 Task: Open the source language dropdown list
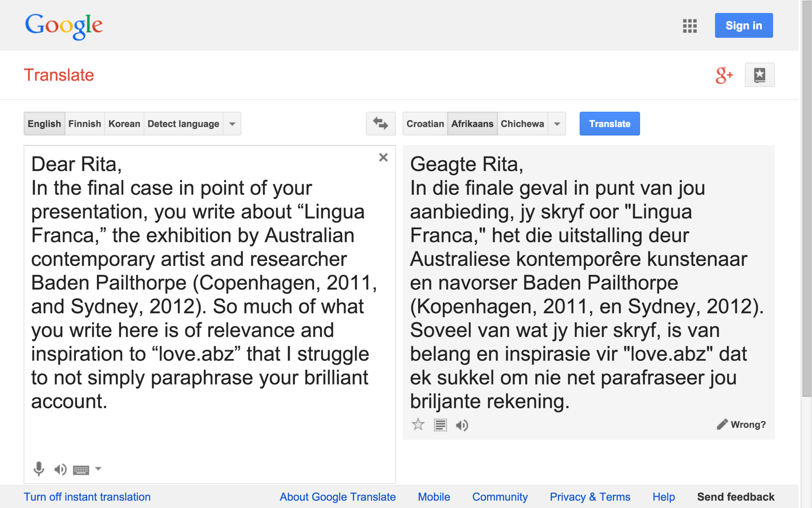pos(232,124)
